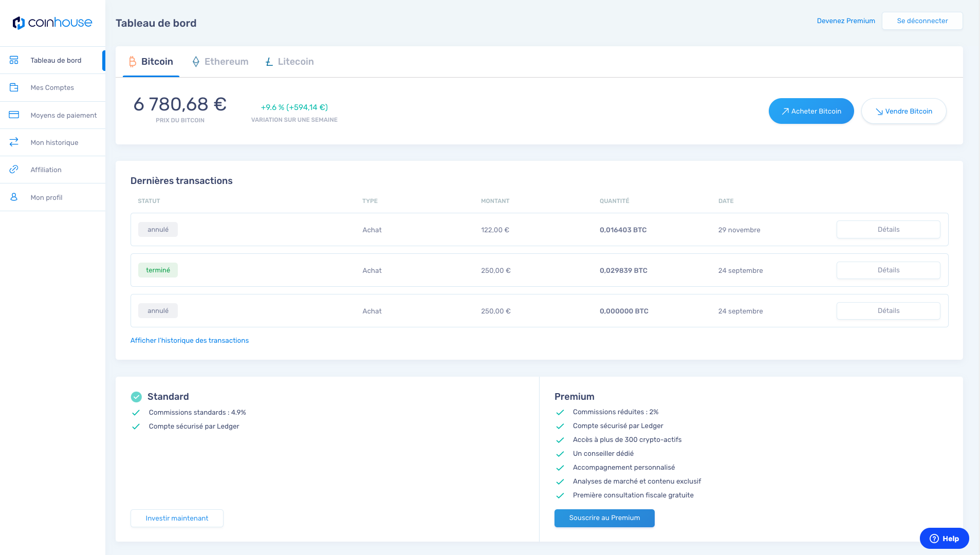Click Se déconnecter button
This screenshot has width=980, height=555.
pyautogui.click(x=922, y=21)
